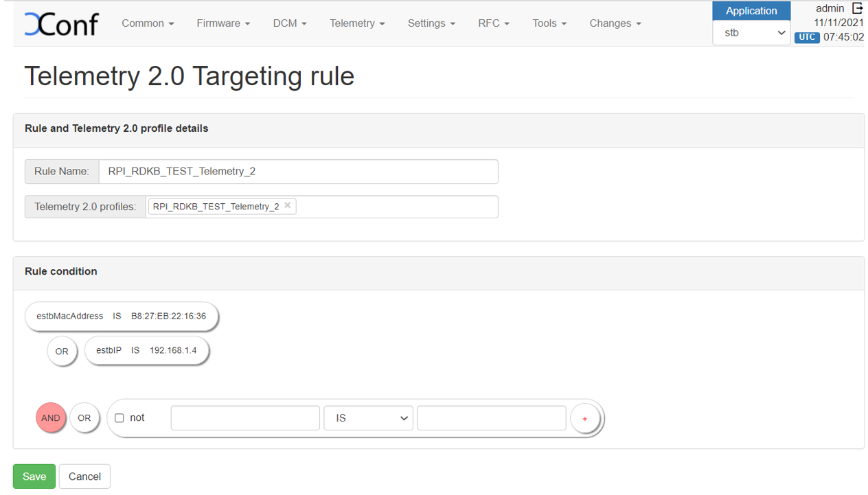Toggle the 'not' checkbox
This screenshot has width=868, height=495.
[119, 418]
